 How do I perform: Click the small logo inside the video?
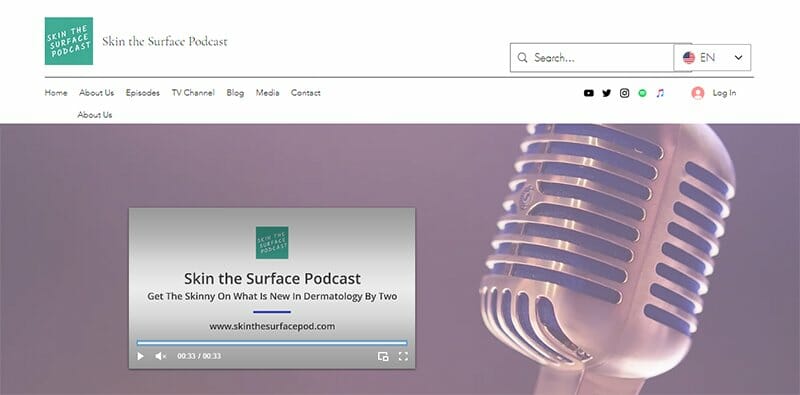[272, 243]
